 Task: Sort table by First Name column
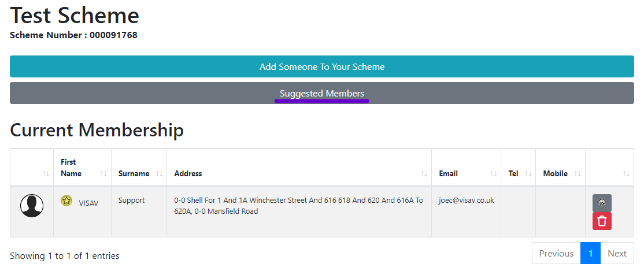click(82, 168)
